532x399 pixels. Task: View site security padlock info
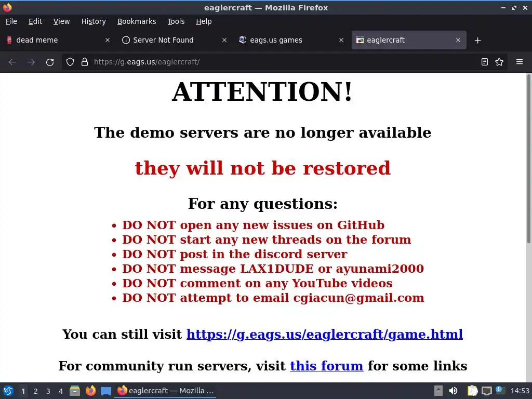coord(85,62)
